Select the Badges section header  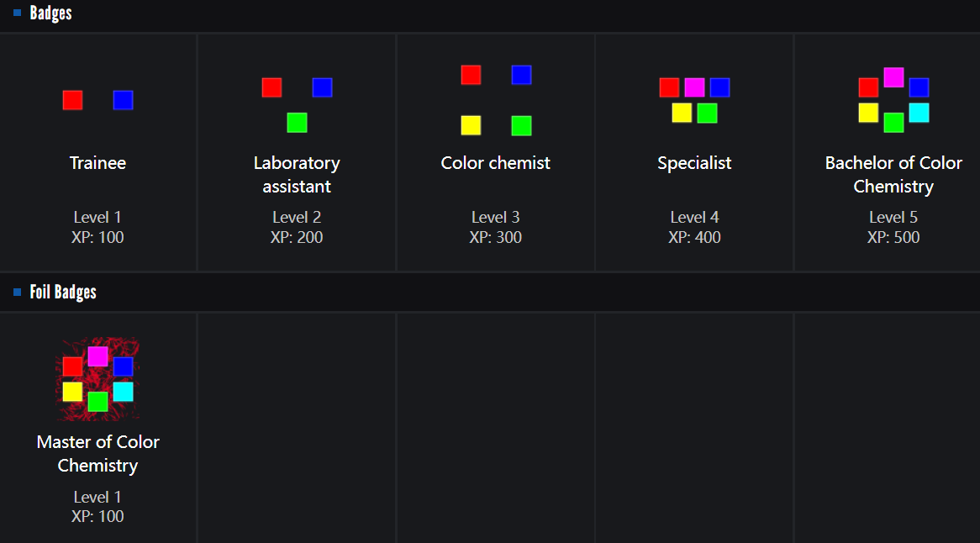pos(51,13)
